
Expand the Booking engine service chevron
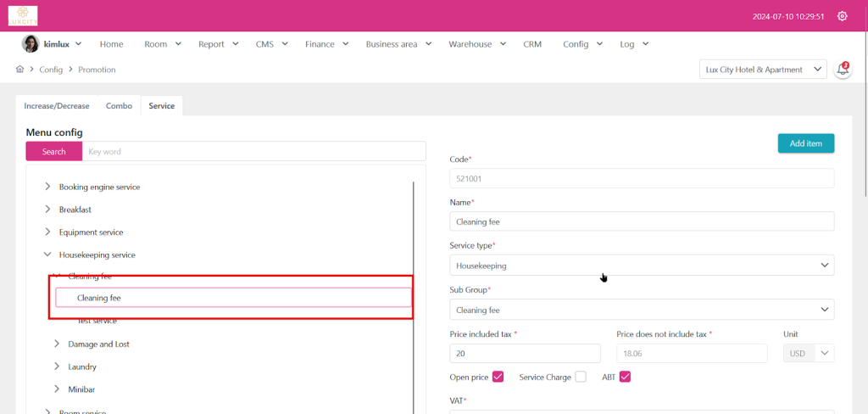47,187
